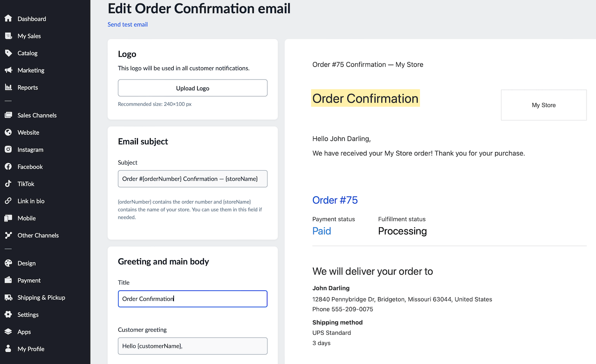Click the Facebook channel icon
This screenshot has height=364, width=596.
[9, 166]
